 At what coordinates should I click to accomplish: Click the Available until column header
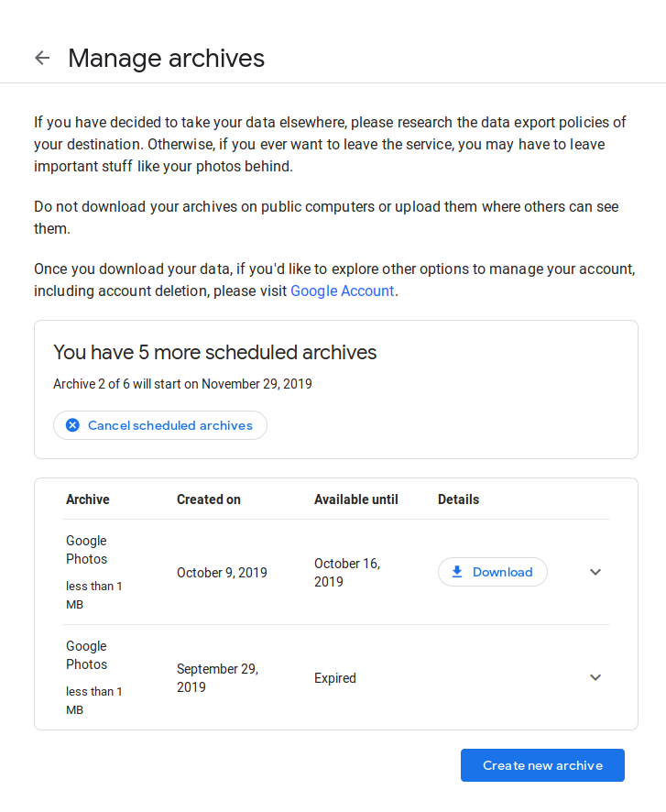(355, 499)
